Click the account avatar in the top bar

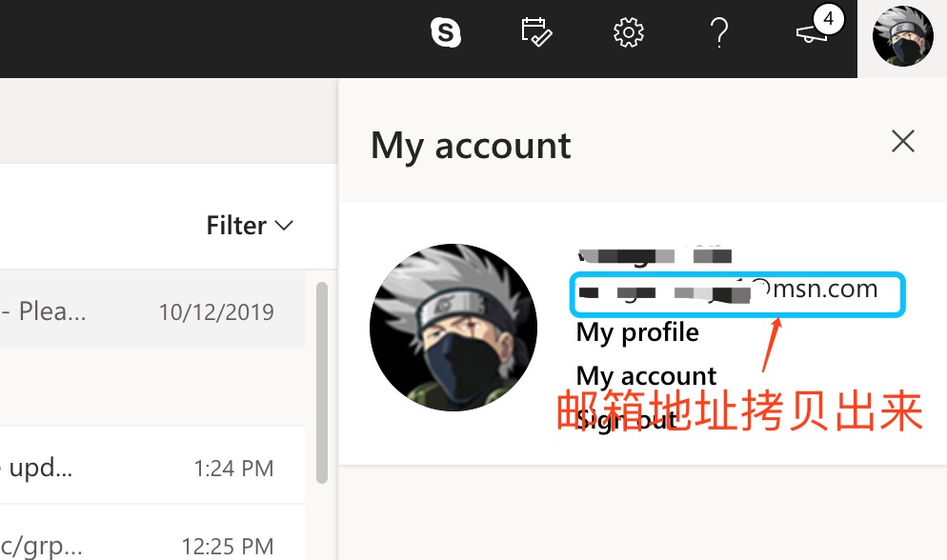[x=902, y=37]
